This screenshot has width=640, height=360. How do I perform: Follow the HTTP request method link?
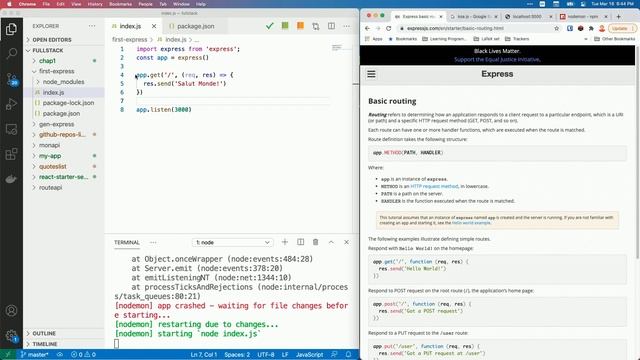coord(434,186)
